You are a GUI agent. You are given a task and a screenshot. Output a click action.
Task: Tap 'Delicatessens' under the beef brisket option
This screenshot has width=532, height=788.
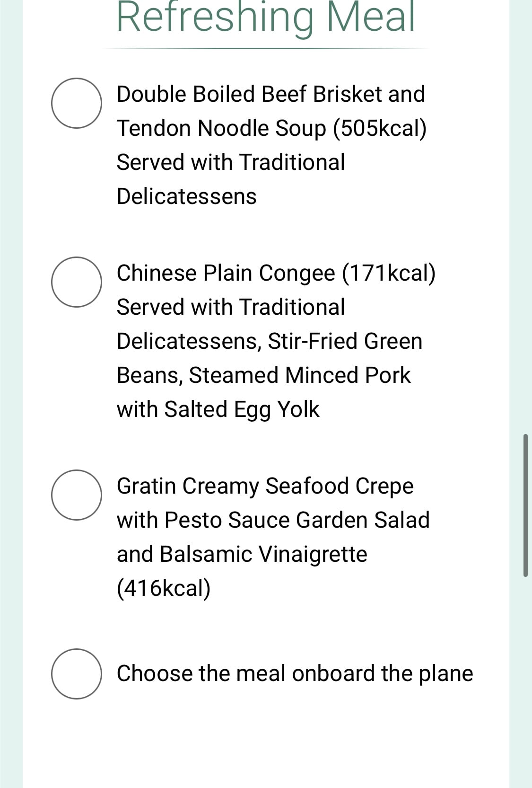[x=187, y=196]
